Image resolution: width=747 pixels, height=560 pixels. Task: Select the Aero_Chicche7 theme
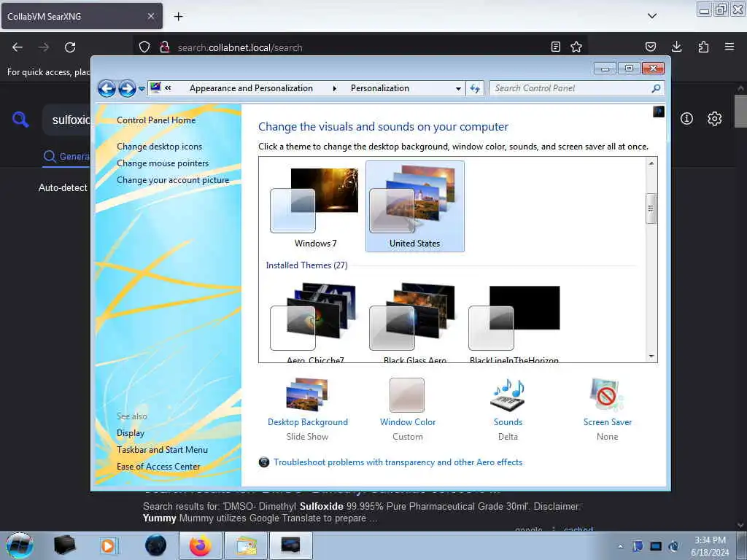coord(315,322)
